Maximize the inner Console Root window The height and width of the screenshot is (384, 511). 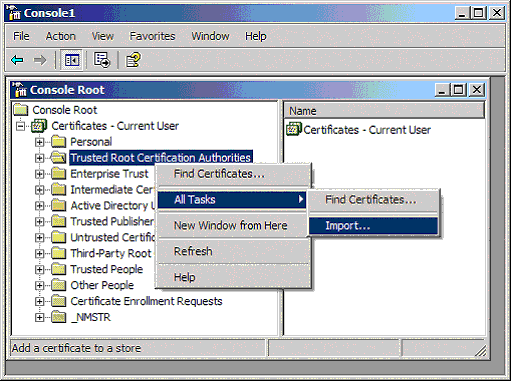point(459,90)
